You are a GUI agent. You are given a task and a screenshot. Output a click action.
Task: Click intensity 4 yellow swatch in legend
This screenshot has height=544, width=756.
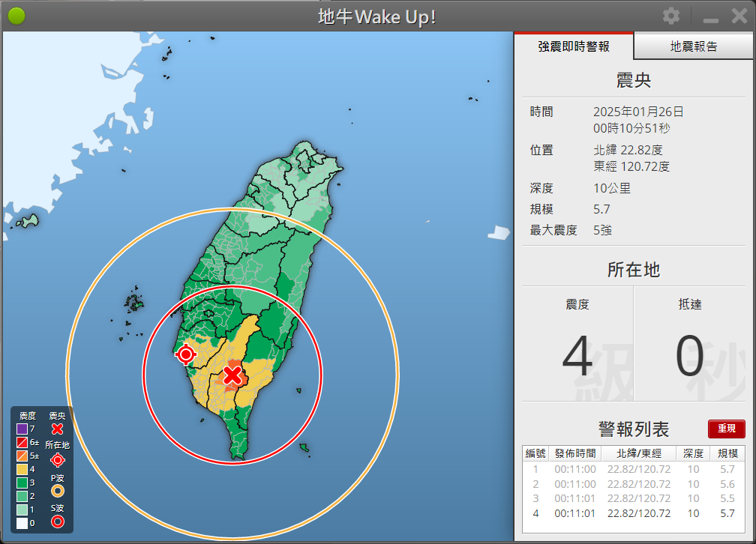click(22, 469)
